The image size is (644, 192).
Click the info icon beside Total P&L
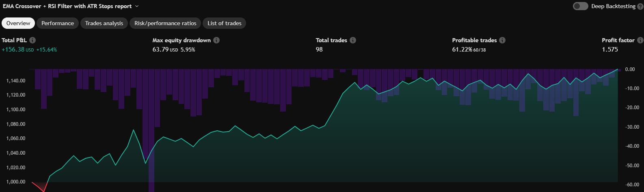click(32, 40)
